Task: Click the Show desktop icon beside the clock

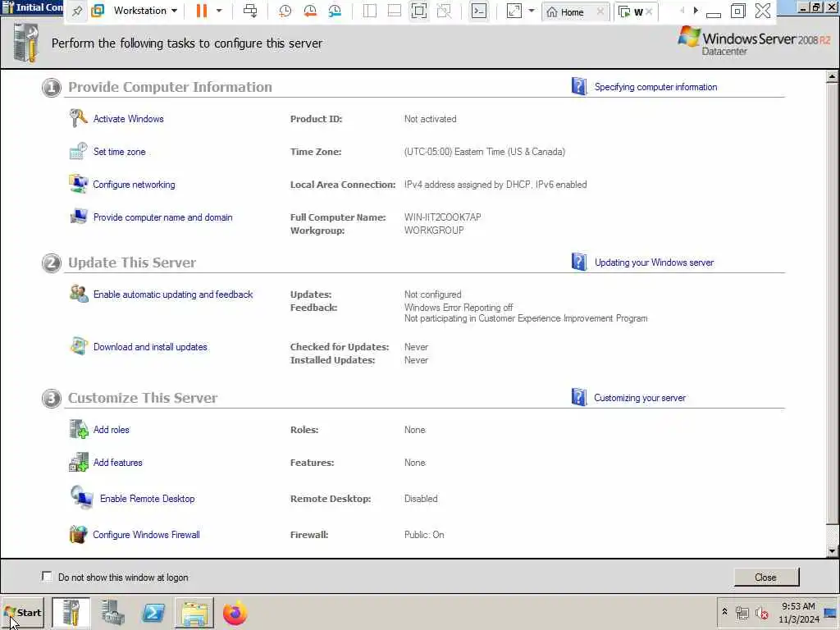Action: click(831, 613)
